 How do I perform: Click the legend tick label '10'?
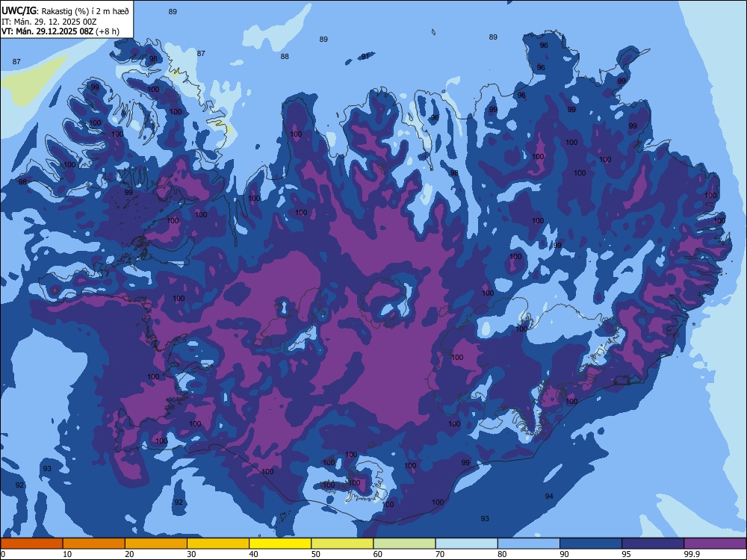[x=67, y=554]
